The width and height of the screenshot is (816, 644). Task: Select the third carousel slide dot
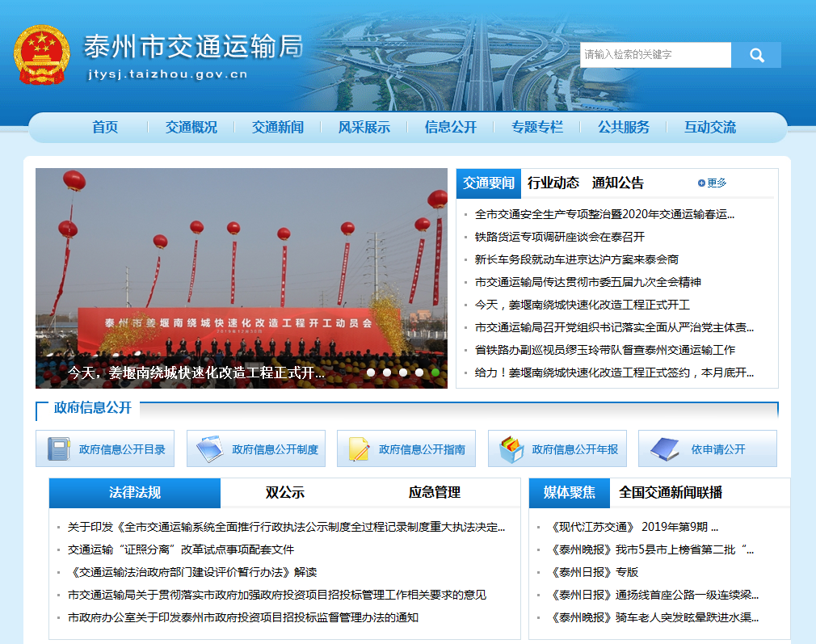(x=403, y=373)
